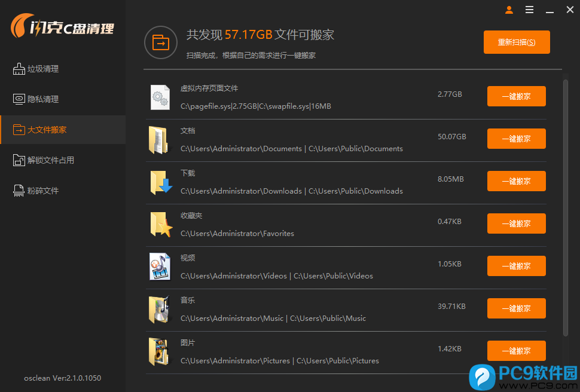This screenshot has width=580, height=392.
Task: Click the 视频 media file icon
Action: [x=160, y=267]
